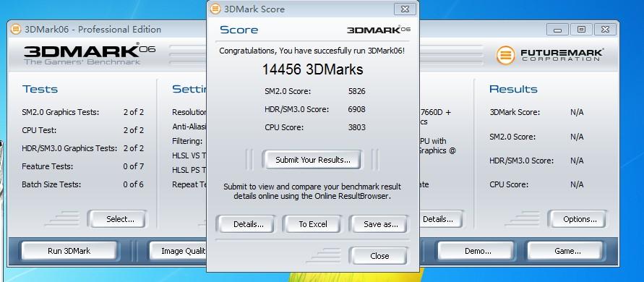644x282 pixels.
Task: Click '0 of 7' Feature Tests value
Action: 134,166
